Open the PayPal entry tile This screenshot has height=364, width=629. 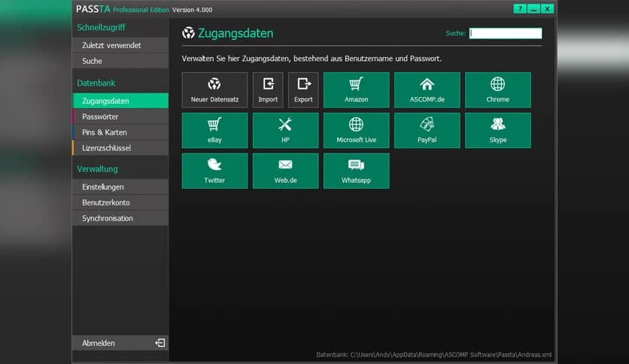(427, 131)
